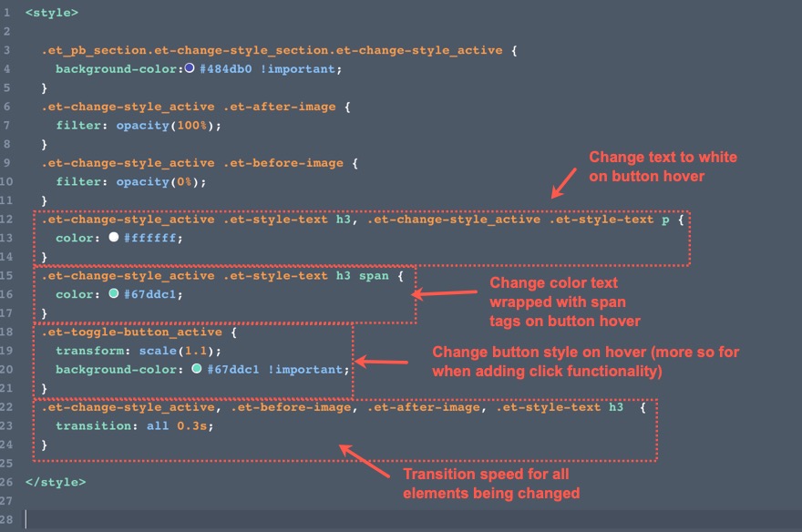Screen dimensions: 802x532
Task: Click the dashed box surrounding the h3 span rule
Action: tap(225, 267)
